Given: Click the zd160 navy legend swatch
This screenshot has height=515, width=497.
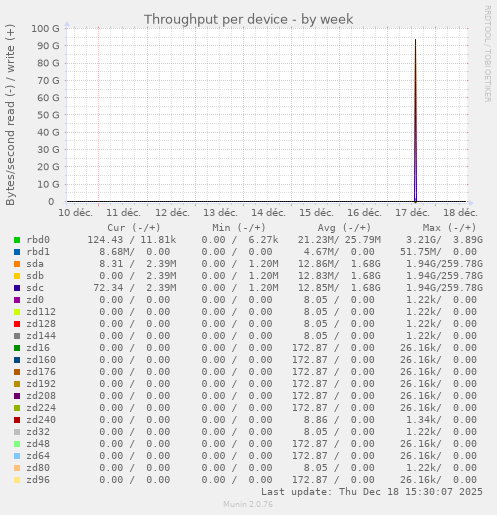Looking at the screenshot, I should (x=17, y=360).
